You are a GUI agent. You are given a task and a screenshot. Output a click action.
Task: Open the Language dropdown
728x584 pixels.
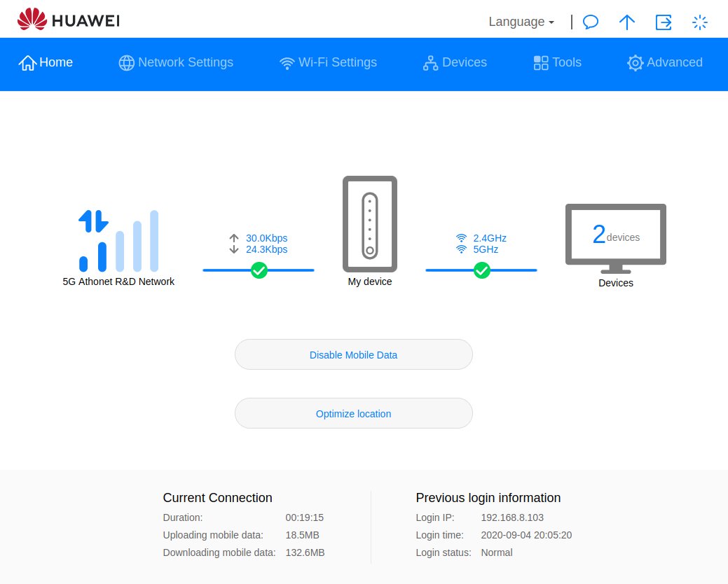pos(521,22)
